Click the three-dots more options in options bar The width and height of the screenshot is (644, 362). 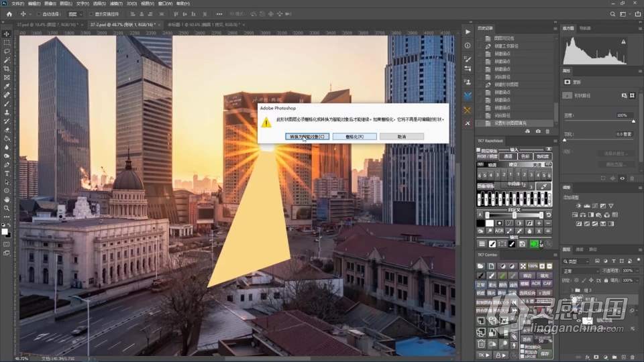click(x=219, y=14)
